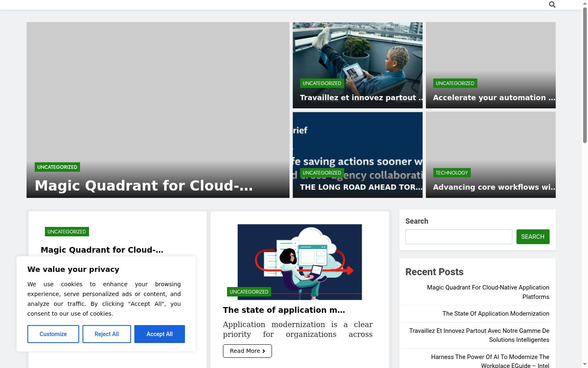Click the page vertical scrollbar thumb

pyautogui.click(x=585, y=75)
